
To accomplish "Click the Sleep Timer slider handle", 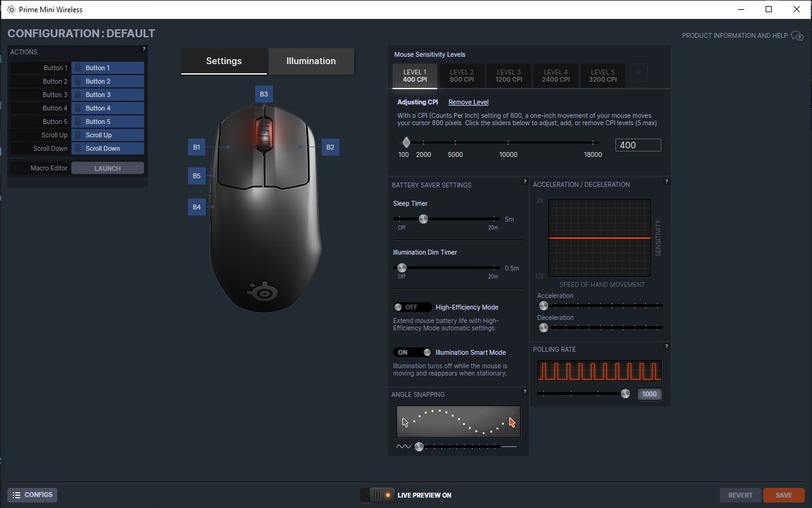I will 423,219.
